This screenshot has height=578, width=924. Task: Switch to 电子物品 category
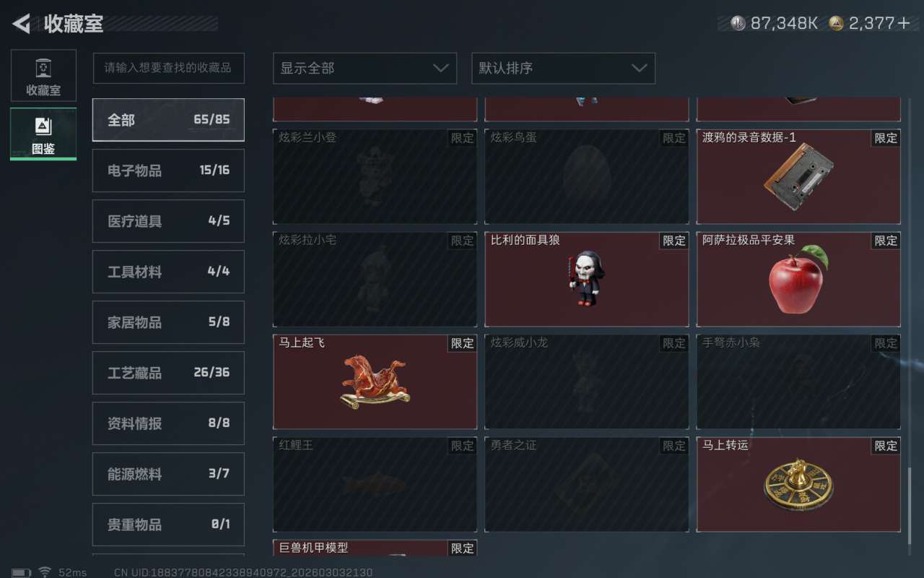(x=168, y=171)
